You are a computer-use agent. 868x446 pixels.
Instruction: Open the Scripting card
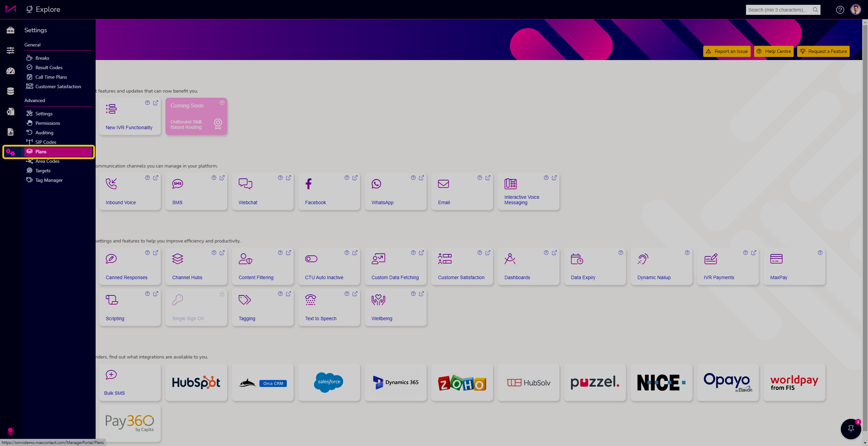point(130,307)
